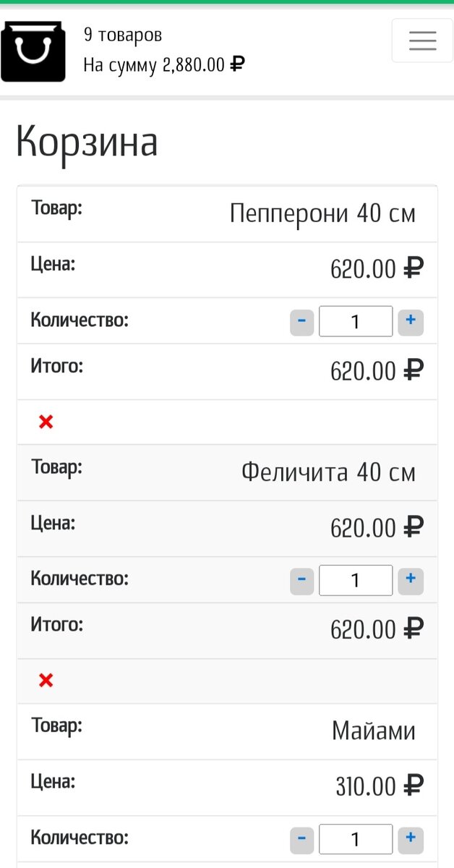Click the black shopping bag cart icon
The width and height of the screenshot is (454, 868).
tap(33, 51)
